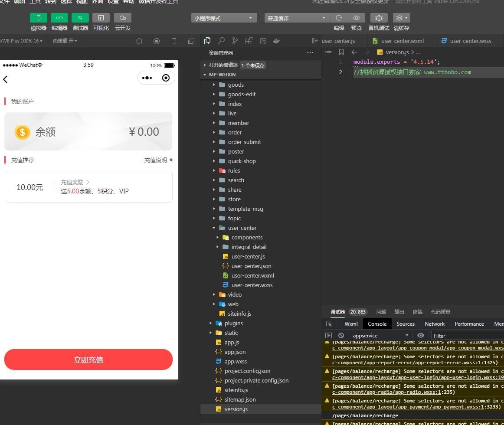
Task: Click the clear cache layers icon
Action: click(x=402, y=18)
